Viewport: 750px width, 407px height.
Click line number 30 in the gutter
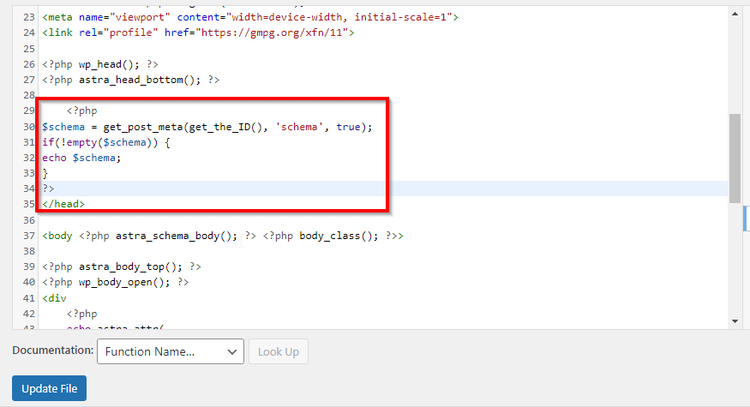pos(29,127)
